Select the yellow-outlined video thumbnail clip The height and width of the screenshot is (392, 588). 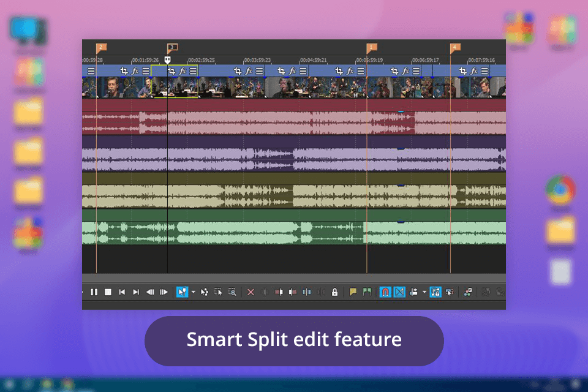175,88
